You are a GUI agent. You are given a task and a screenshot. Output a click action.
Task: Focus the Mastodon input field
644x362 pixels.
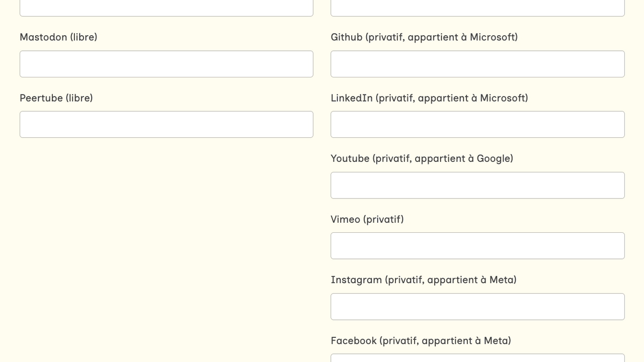coord(166,64)
